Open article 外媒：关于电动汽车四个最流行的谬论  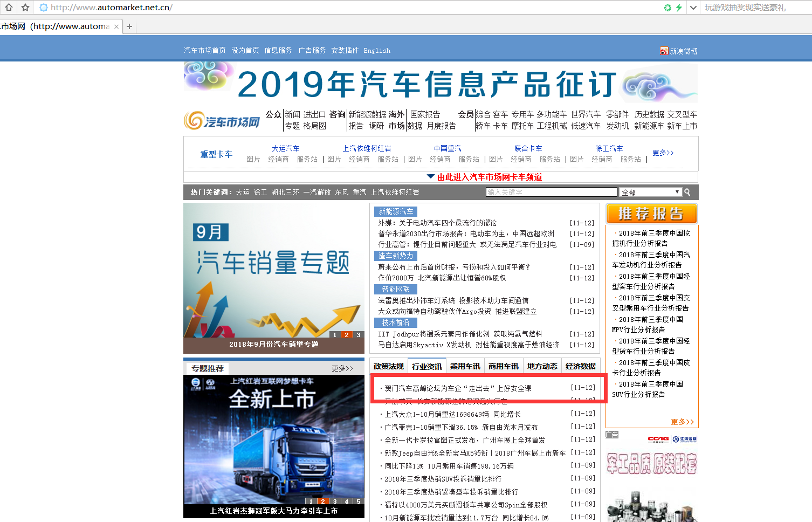tap(437, 223)
